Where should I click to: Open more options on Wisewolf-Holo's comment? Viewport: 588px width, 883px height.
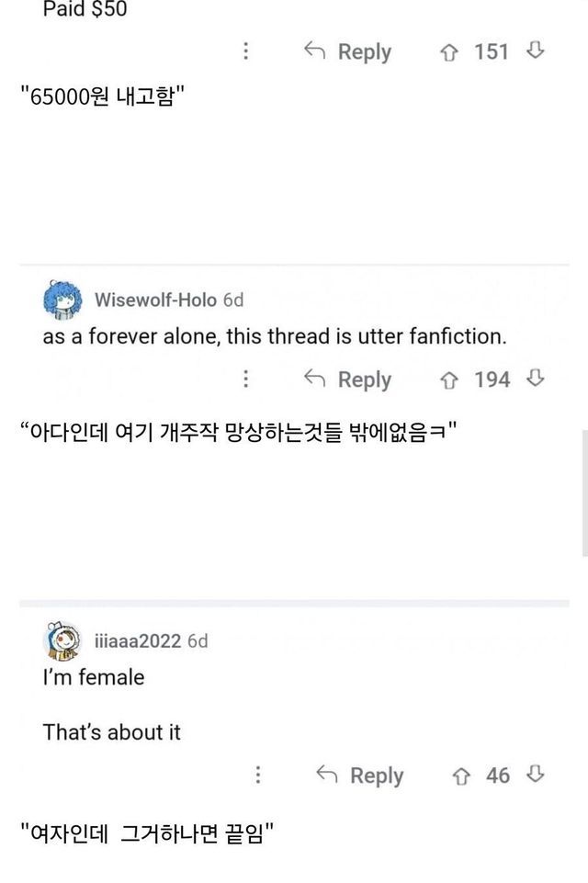(245, 379)
